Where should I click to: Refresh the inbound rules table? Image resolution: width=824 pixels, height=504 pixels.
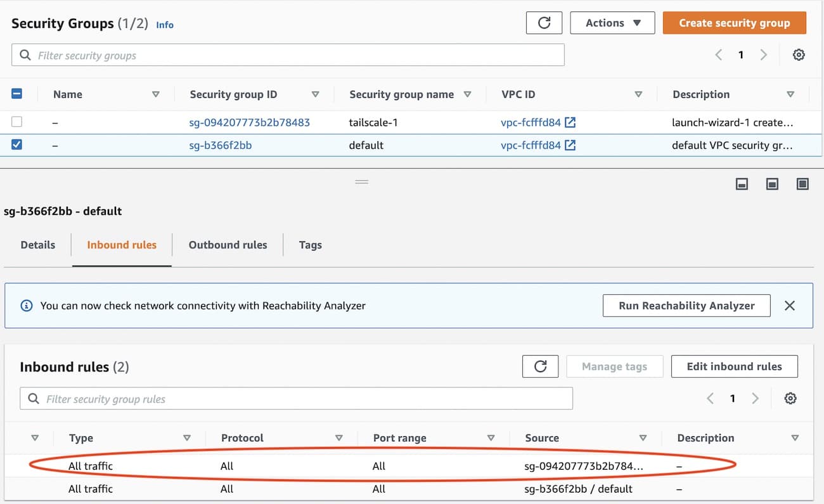coord(540,366)
